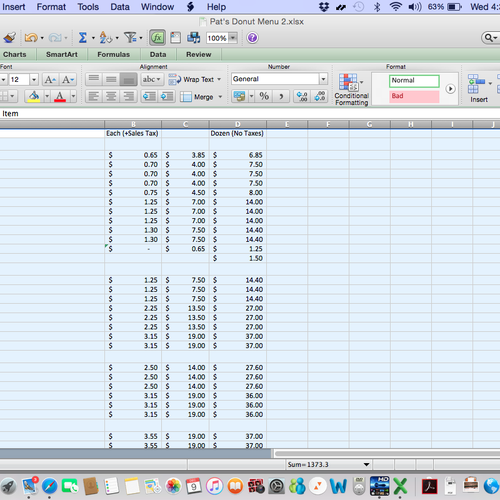Apply comma style format

click(x=281, y=97)
